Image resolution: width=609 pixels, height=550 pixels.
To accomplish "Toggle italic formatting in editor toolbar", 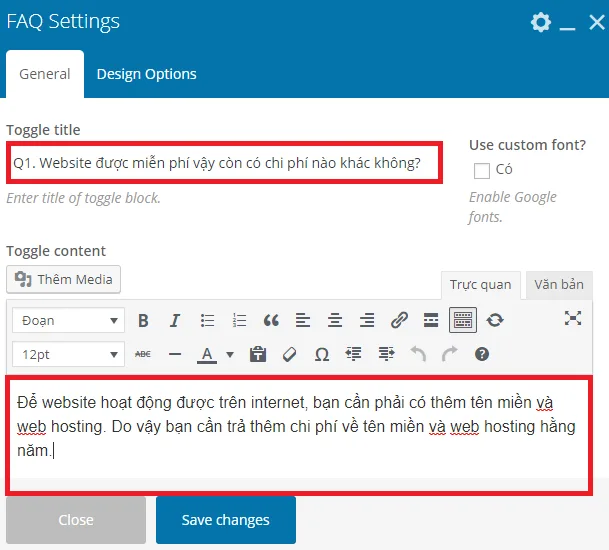I will pyautogui.click(x=175, y=320).
